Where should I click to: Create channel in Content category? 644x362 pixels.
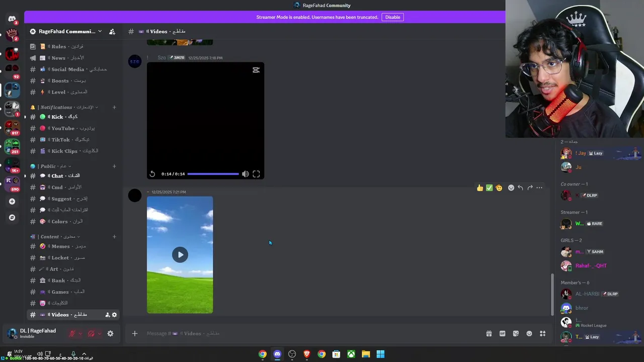114,236
